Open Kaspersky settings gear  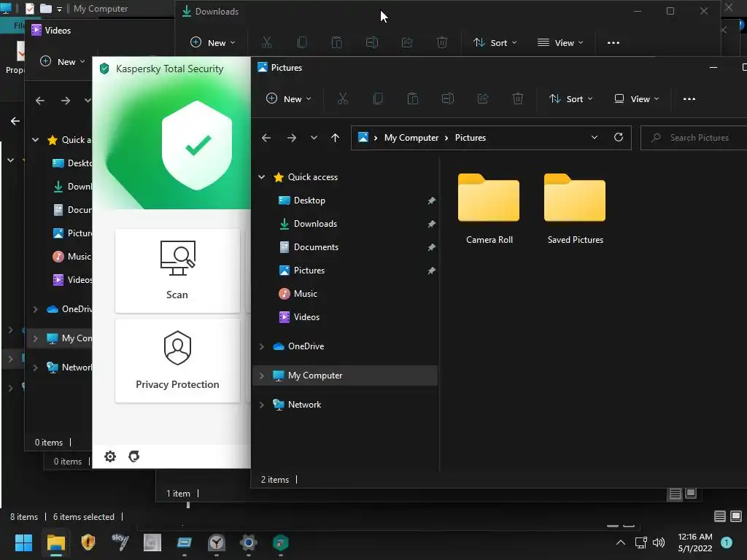click(110, 456)
